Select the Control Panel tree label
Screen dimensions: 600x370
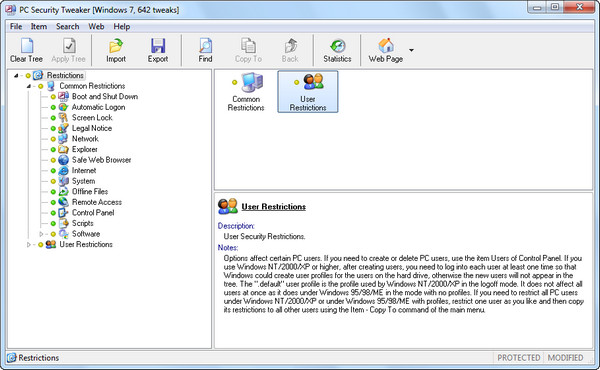(93, 213)
